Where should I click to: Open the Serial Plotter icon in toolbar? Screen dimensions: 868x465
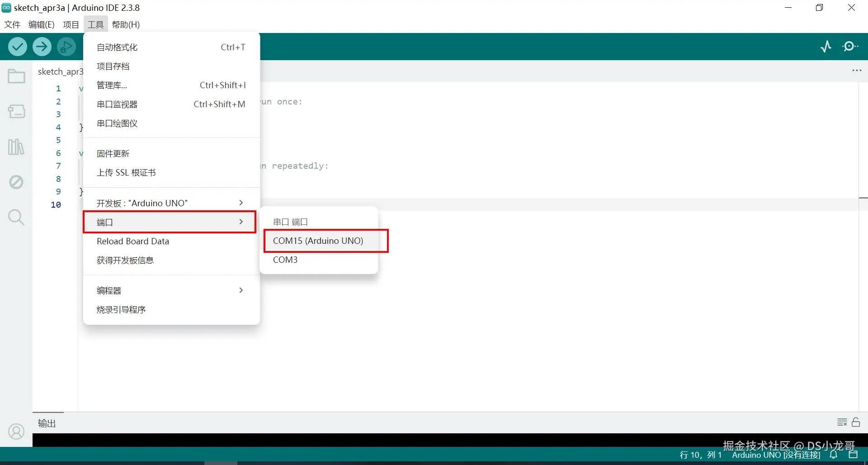pyautogui.click(x=826, y=47)
